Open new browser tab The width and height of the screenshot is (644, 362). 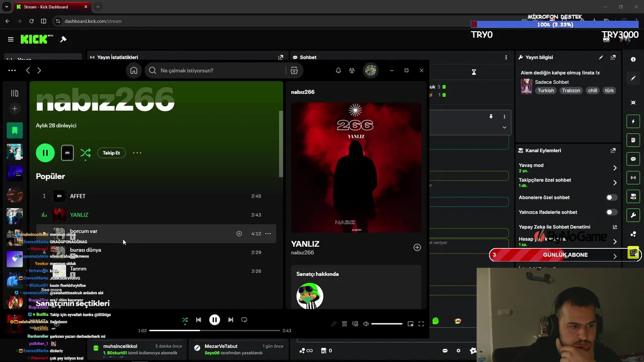[x=98, y=7]
